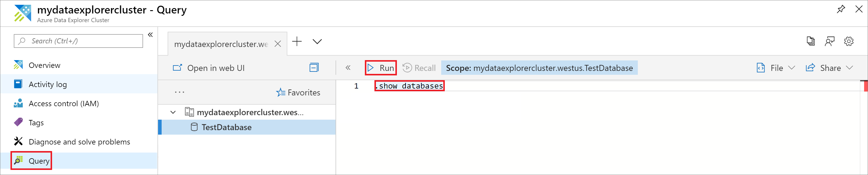Click the Recall query icon
The height and width of the screenshot is (175, 868).
pos(407,68)
